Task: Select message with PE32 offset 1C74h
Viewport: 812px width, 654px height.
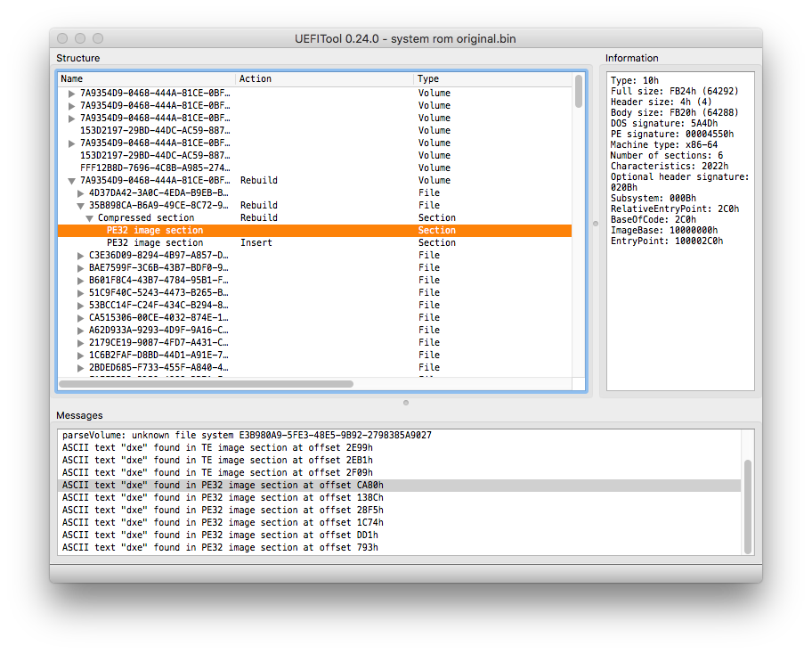Action: pos(399,523)
